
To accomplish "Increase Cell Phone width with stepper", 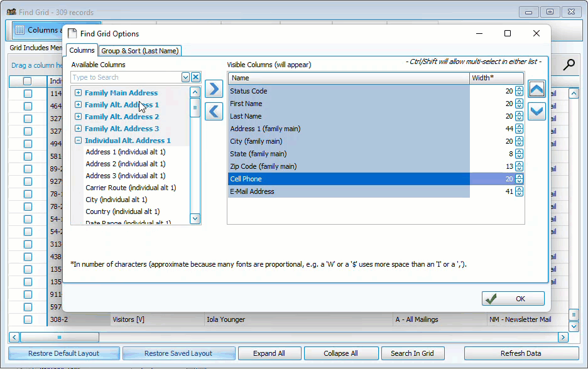I will coord(519,176).
